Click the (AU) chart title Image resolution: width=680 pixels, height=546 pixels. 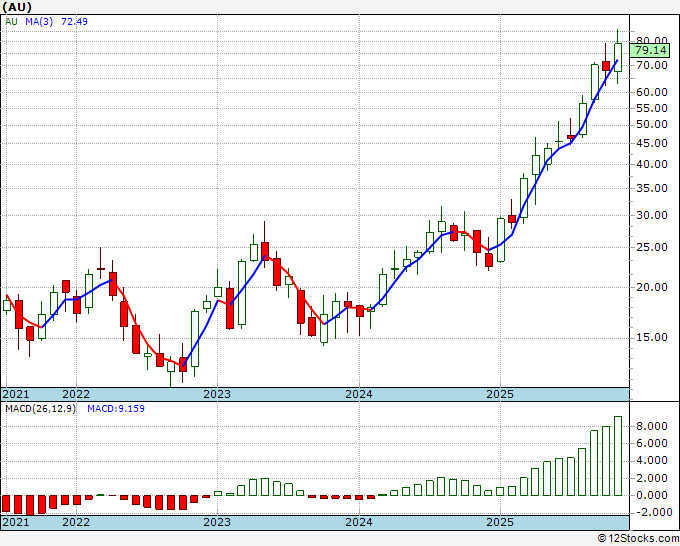(x=17, y=7)
